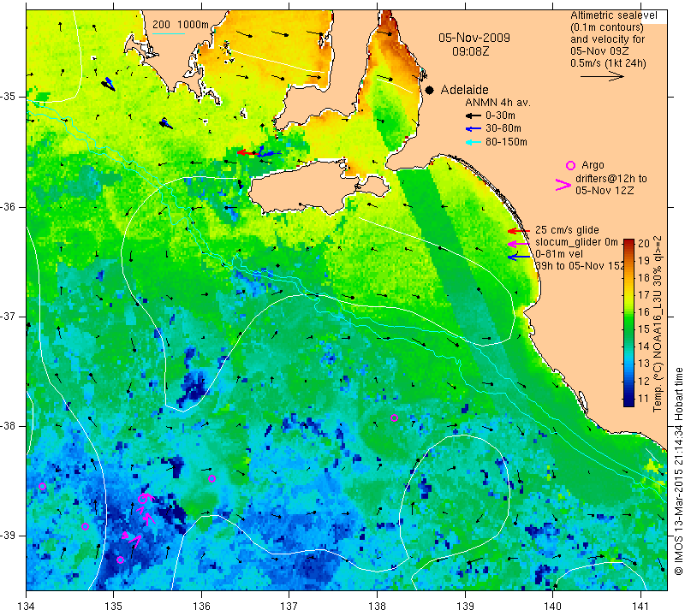Screen dimensions: 685x616
Task: Click the 'drifters@12h to' legend text
Action: coord(611,179)
